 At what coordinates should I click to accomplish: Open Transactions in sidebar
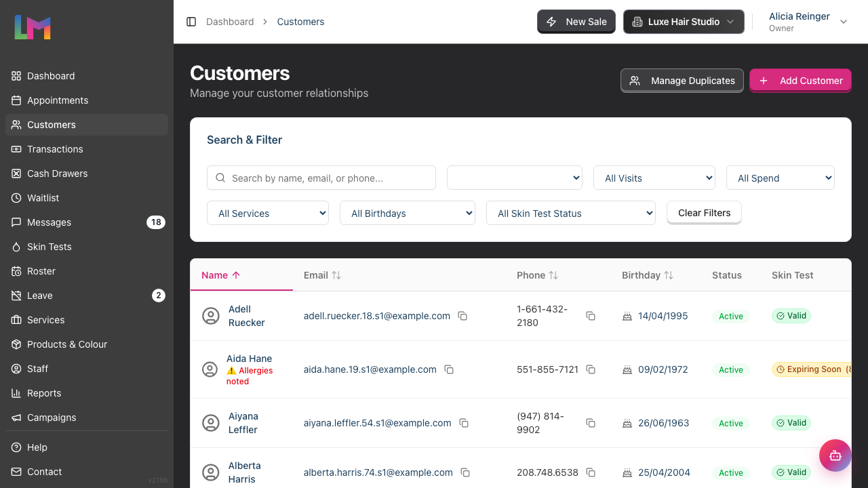point(87,149)
